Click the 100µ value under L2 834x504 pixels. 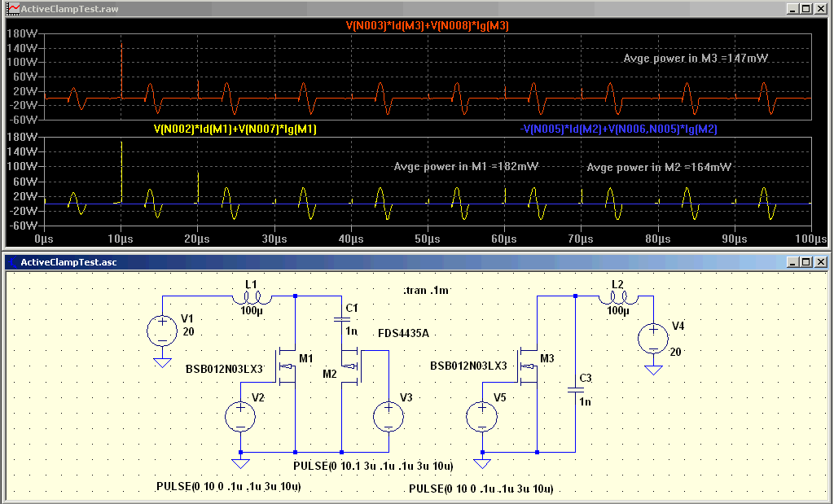pos(619,310)
